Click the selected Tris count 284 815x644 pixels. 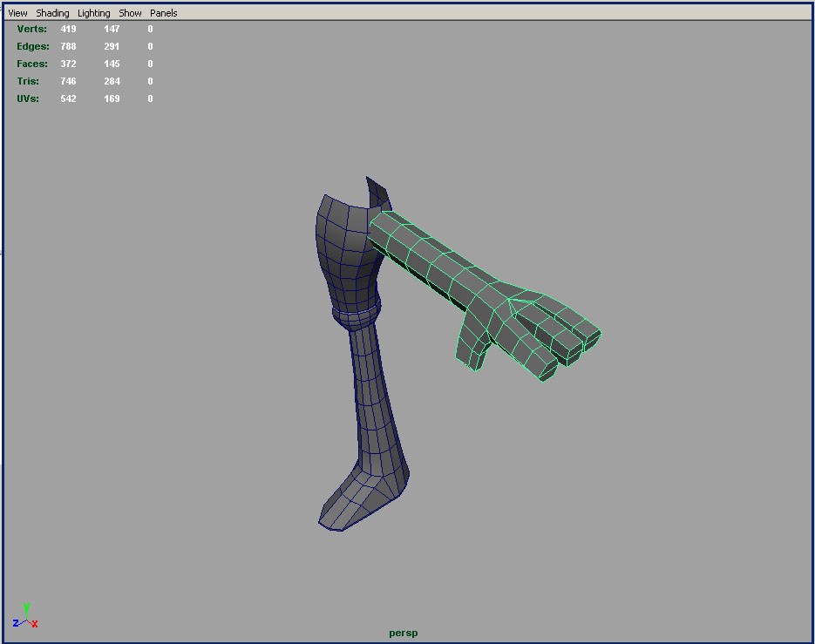pyautogui.click(x=112, y=81)
